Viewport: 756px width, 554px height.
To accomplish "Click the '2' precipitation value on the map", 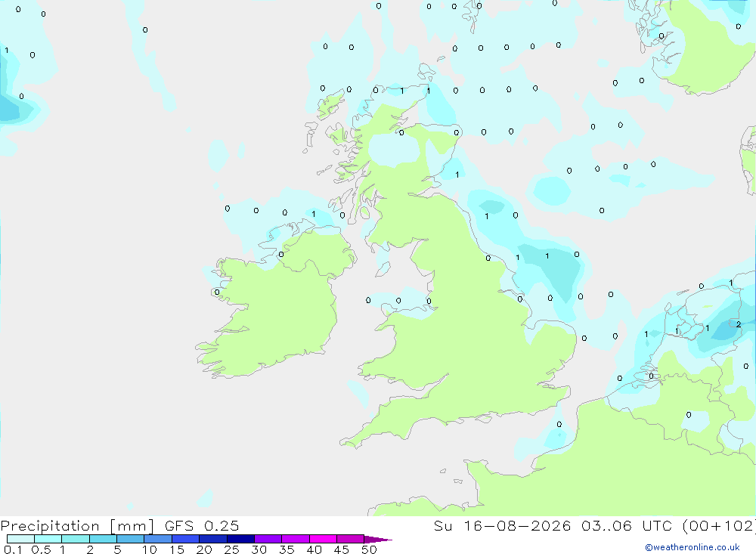I will (x=738, y=324).
